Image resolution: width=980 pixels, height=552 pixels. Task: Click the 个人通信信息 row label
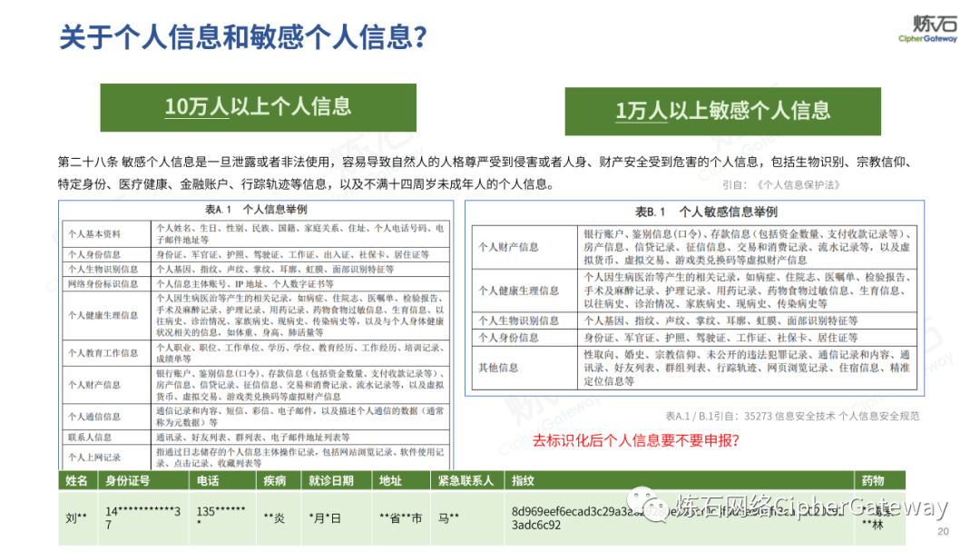tap(94, 417)
